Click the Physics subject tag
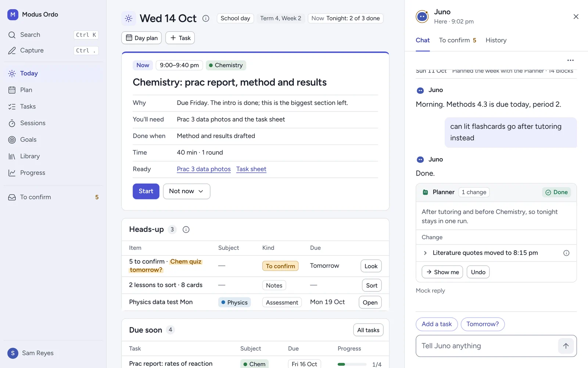The height and width of the screenshot is (368, 588). pos(234,302)
